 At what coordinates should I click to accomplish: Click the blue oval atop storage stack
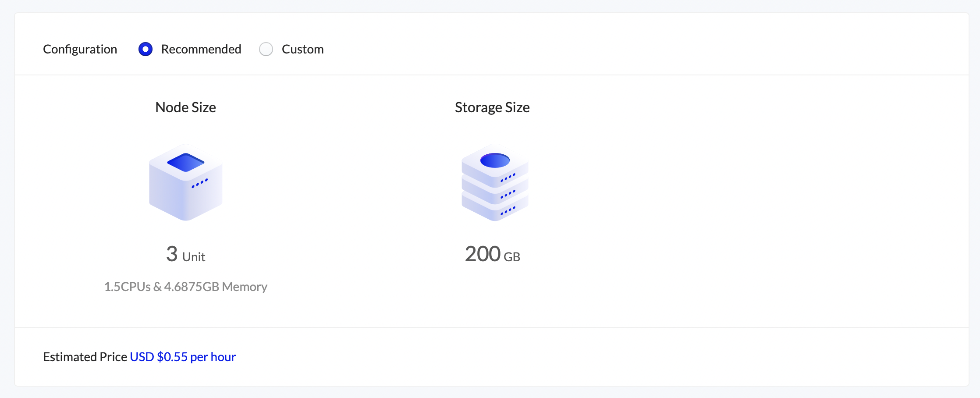tap(495, 160)
